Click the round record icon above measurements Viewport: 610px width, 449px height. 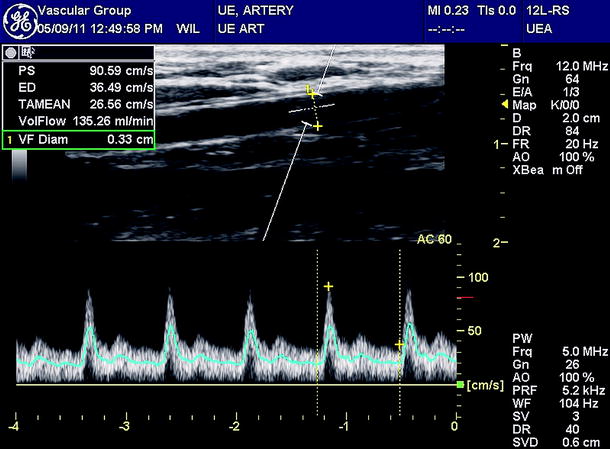[x=10, y=50]
